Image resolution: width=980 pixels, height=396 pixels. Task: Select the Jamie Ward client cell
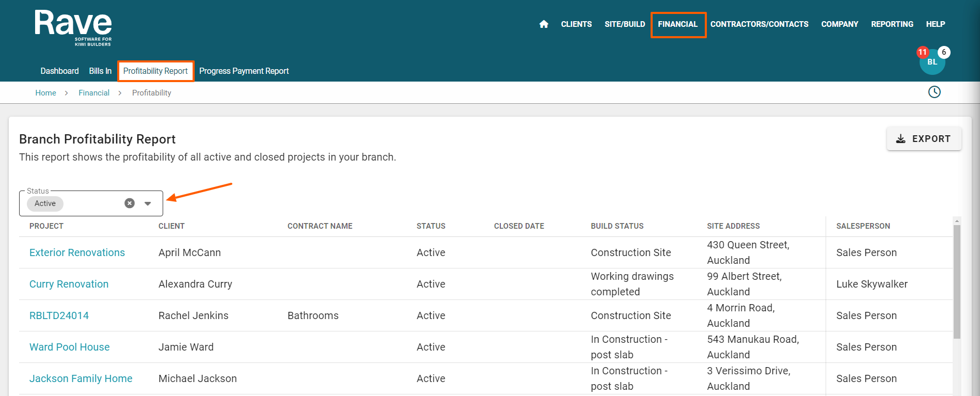tap(186, 347)
